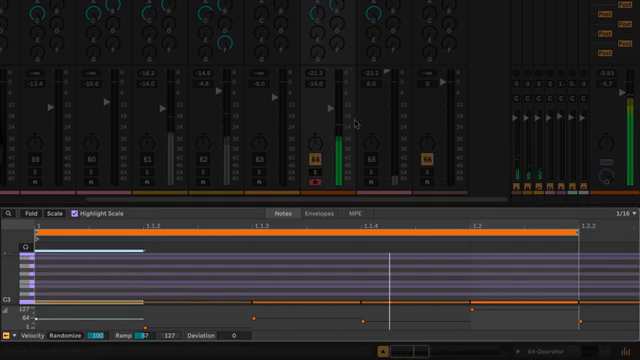Click the volume fader handle on track 59
This screenshot has height=360, width=640.
pos(51,107)
